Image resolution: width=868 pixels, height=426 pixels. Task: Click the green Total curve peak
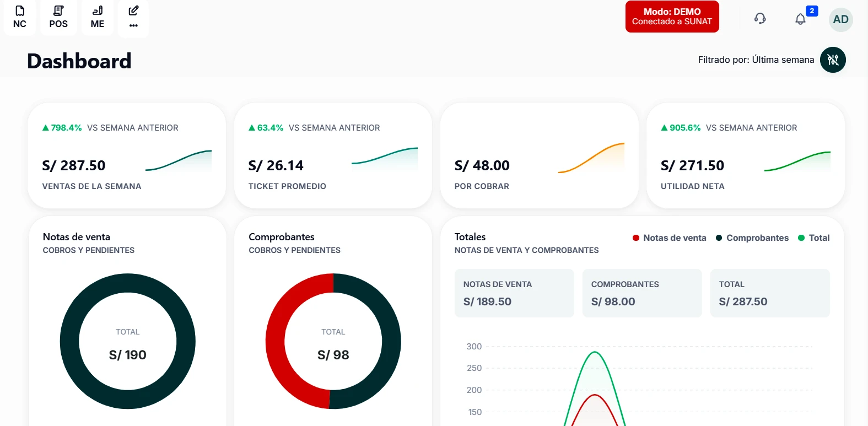[595, 353]
